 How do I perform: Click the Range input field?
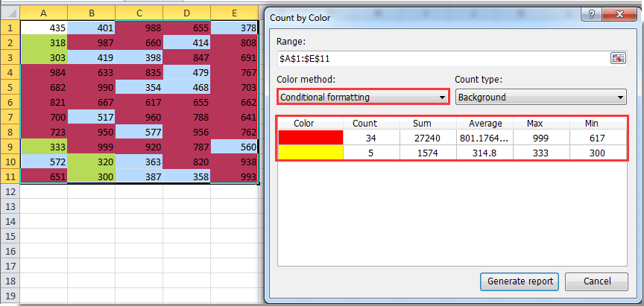(x=443, y=59)
